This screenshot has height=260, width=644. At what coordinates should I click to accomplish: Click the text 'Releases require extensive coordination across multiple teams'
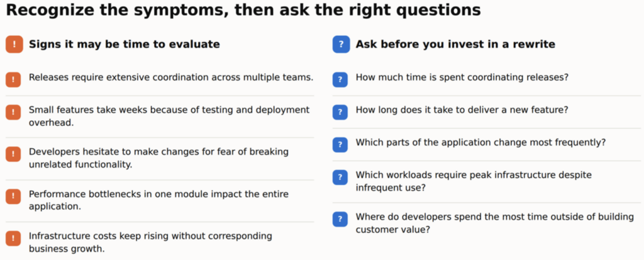coord(171,77)
